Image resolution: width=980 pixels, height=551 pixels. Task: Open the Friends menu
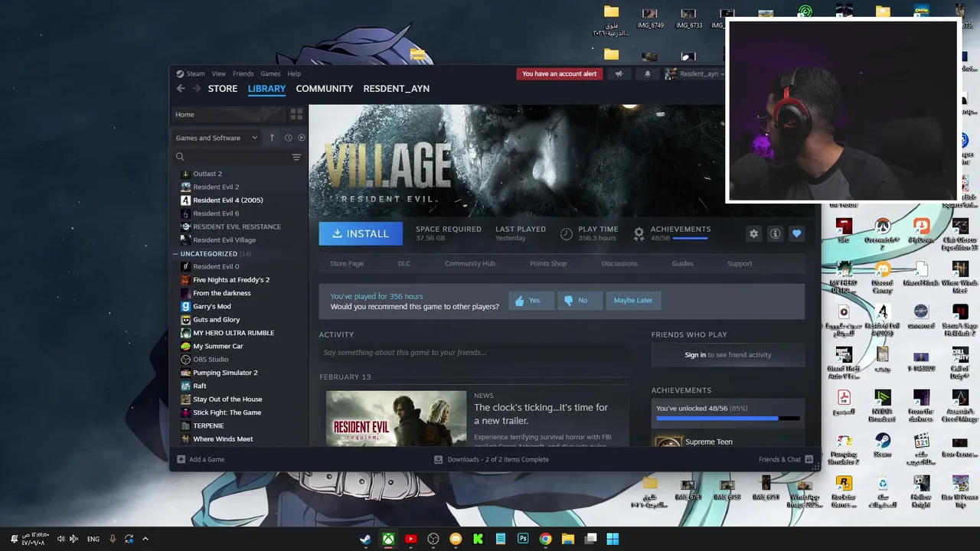(243, 74)
